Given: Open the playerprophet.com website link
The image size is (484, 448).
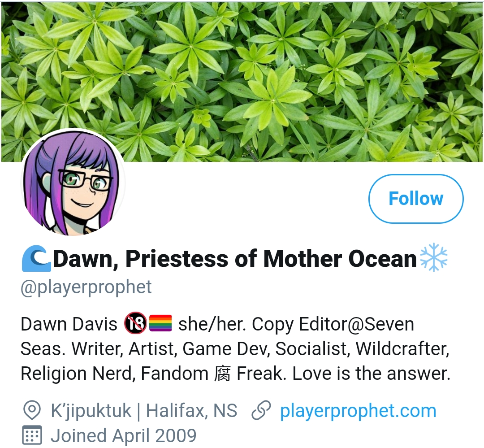Looking at the screenshot, I should (x=358, y=411).
